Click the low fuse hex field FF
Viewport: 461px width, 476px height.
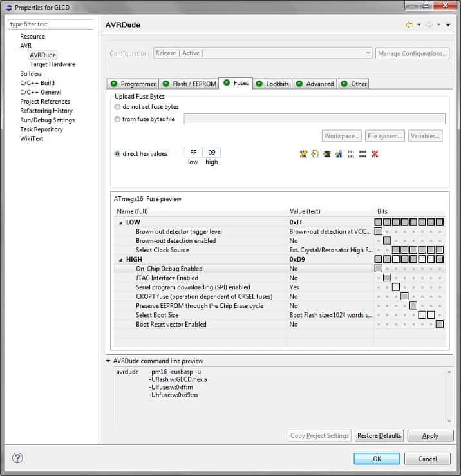[193, 153]
